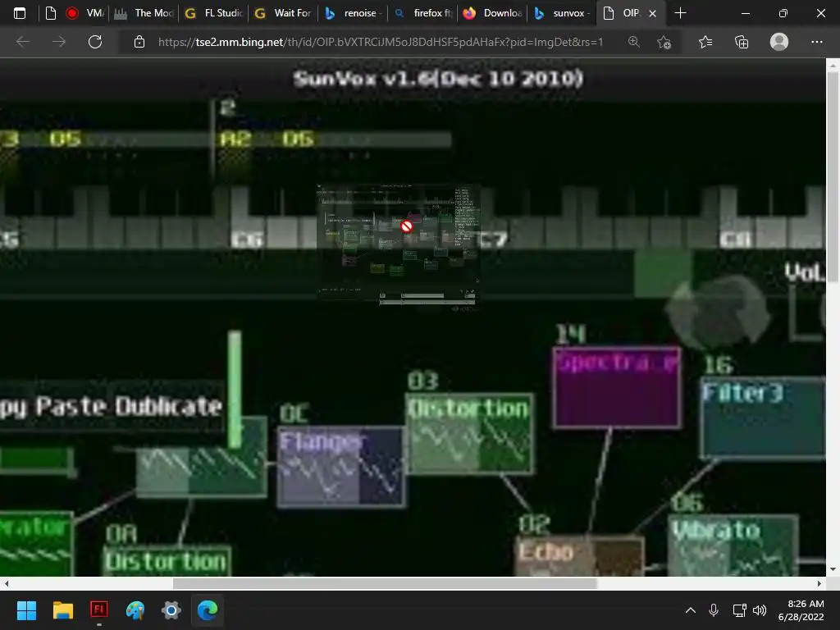Click the scroll-down arrow of the vertical scrollbar
This screenshot has width=840, height=630.
tap(833, 569)
